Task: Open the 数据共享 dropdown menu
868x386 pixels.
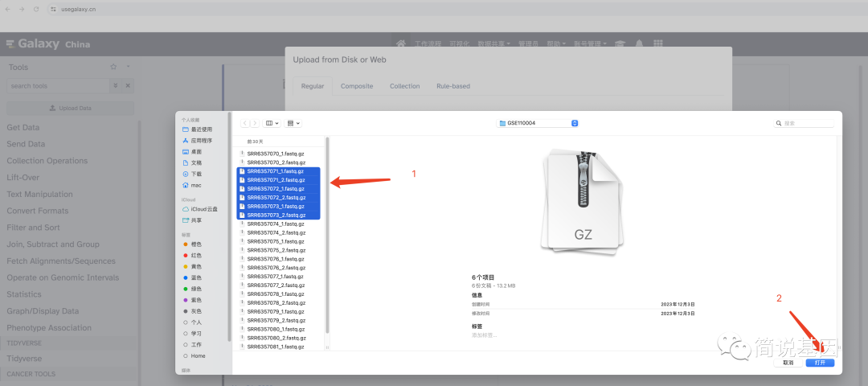Action: (495, 43)
